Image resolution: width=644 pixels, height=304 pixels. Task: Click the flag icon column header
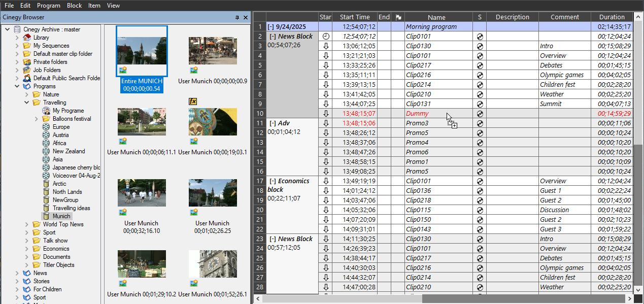(398, 17)
